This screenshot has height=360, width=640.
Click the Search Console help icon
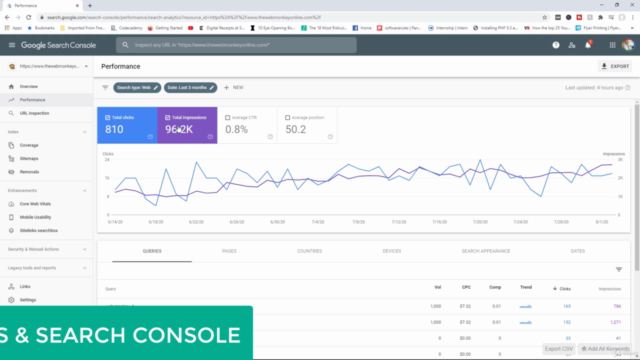click(556, 45)
